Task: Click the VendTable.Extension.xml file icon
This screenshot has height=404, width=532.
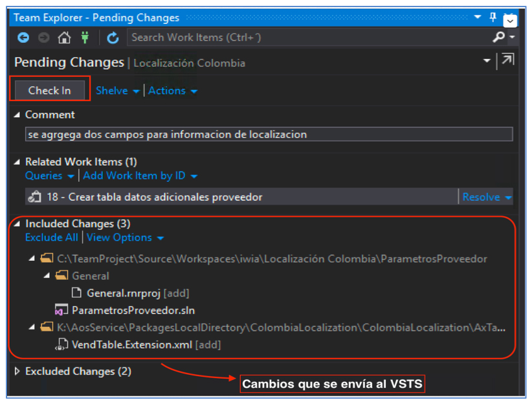Action: pyautogui.click(x=61, y=344)
